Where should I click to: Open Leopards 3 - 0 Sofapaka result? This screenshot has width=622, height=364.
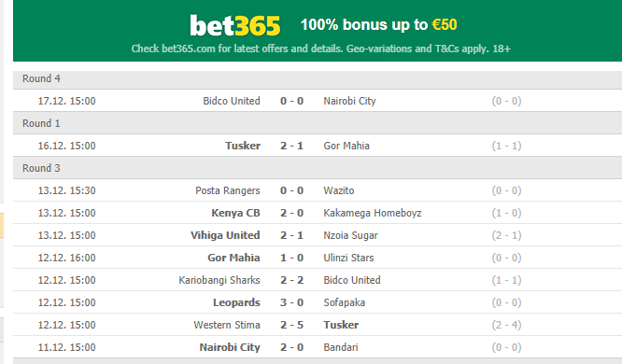coord(291,302)
